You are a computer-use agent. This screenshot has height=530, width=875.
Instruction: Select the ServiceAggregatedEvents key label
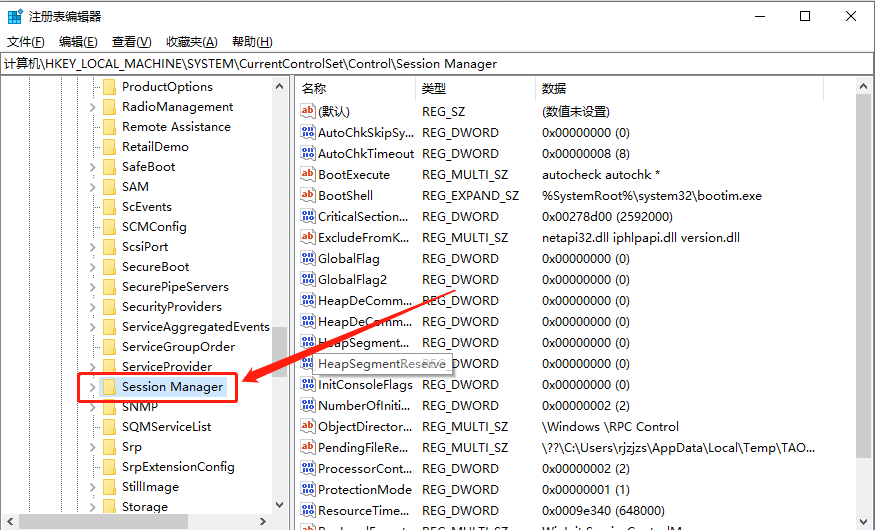[x=195, y=327]
